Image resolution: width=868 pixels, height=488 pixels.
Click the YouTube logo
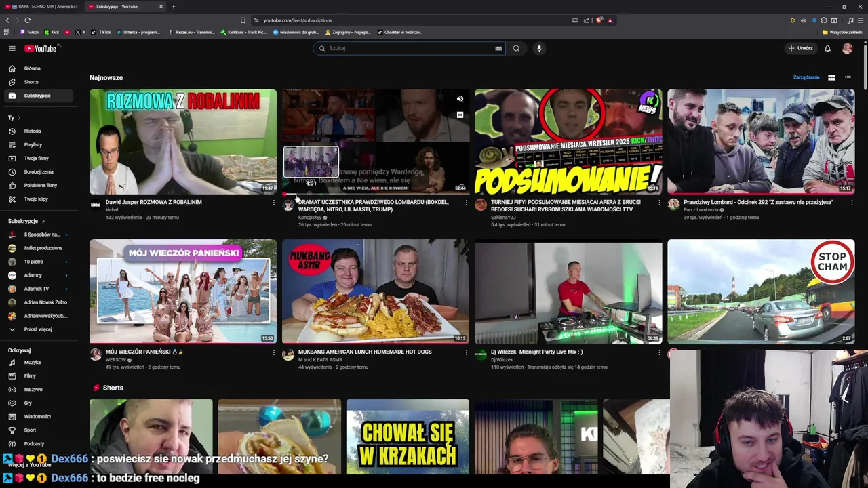click(x=41, y=48)
